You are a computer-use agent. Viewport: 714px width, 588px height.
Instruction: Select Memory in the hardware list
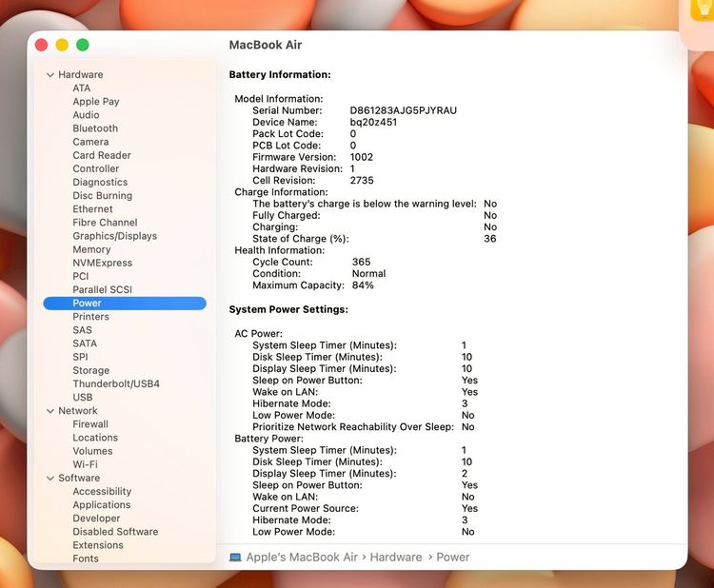91,249
